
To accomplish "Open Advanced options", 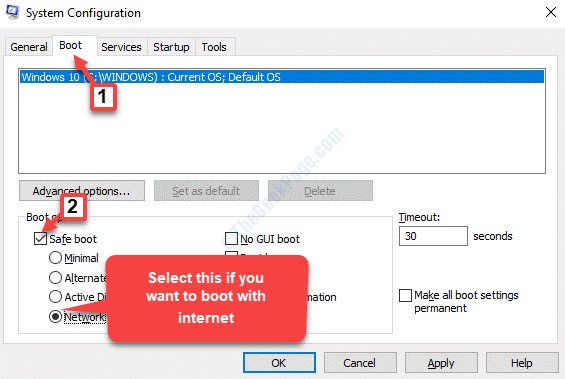I will coord(82,191).
